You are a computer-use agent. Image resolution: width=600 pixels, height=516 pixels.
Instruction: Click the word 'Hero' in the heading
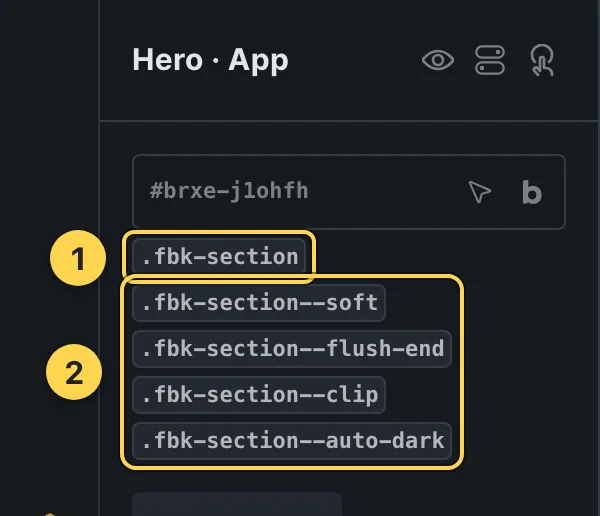(167, 60)
